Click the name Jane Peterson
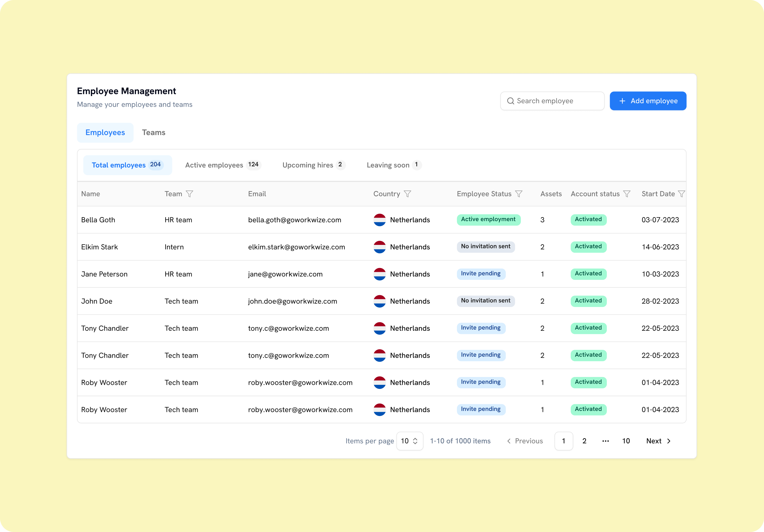The width and height of the screenshot is (764, 532). point(104,274)
